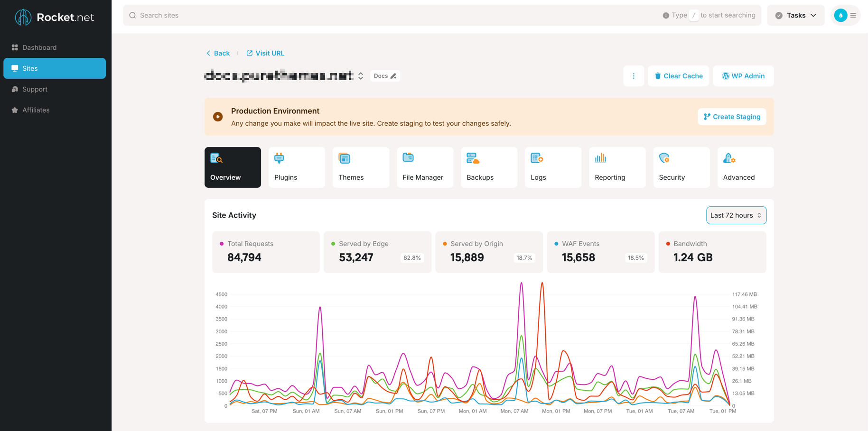Switch to the Backups tab
This screenshot has height=431, width=868.
point(489,167)
